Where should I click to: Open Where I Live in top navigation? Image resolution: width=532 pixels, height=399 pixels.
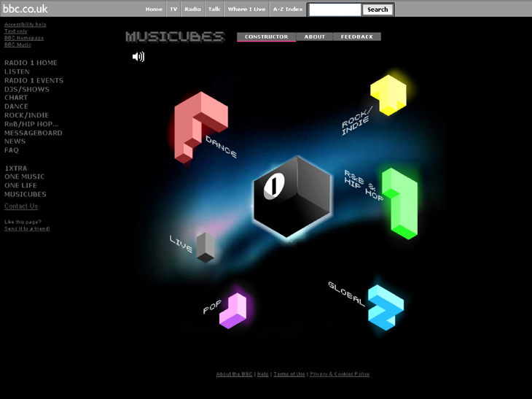click(246, 9)
